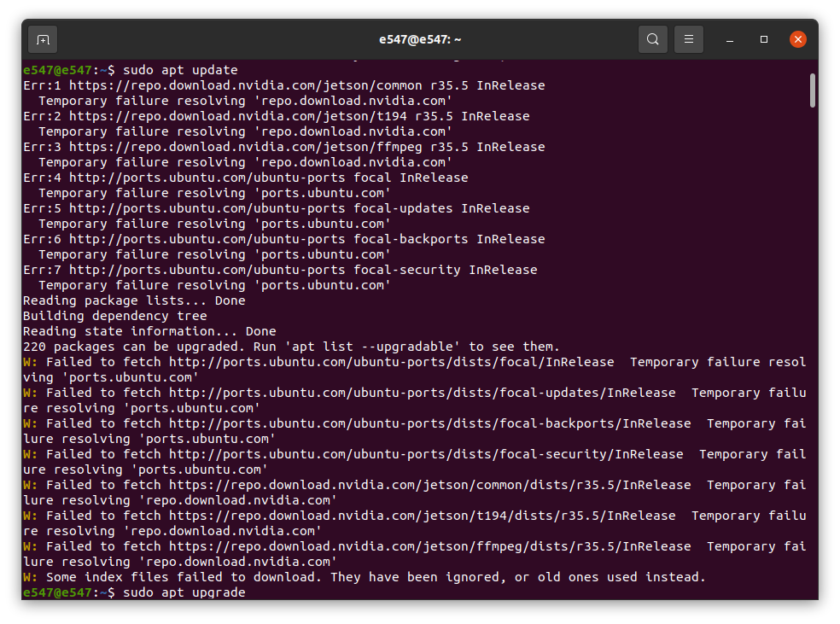Click the Err:4 ubuntu-ports focal URL
The width and height of the screenshot is (840, 624).
207,178
